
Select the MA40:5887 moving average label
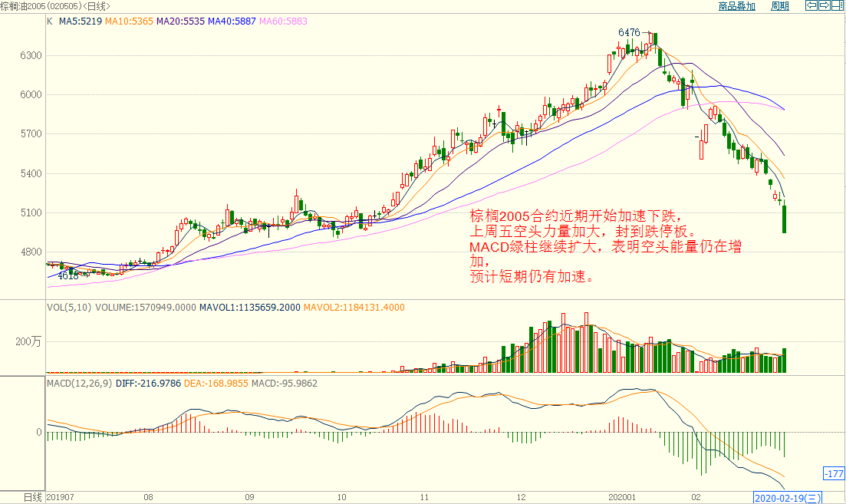pyautogui.click(x=232, y=21)
